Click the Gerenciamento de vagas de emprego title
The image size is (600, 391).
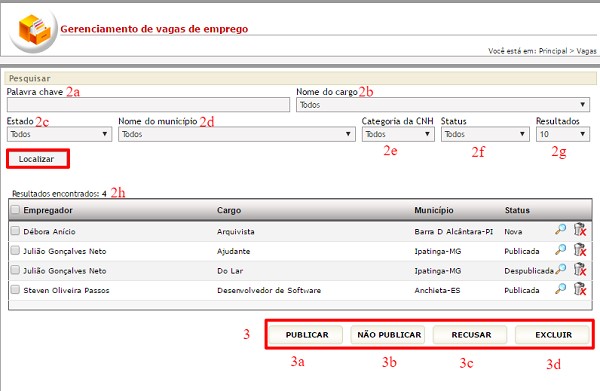tap(154, 29)
